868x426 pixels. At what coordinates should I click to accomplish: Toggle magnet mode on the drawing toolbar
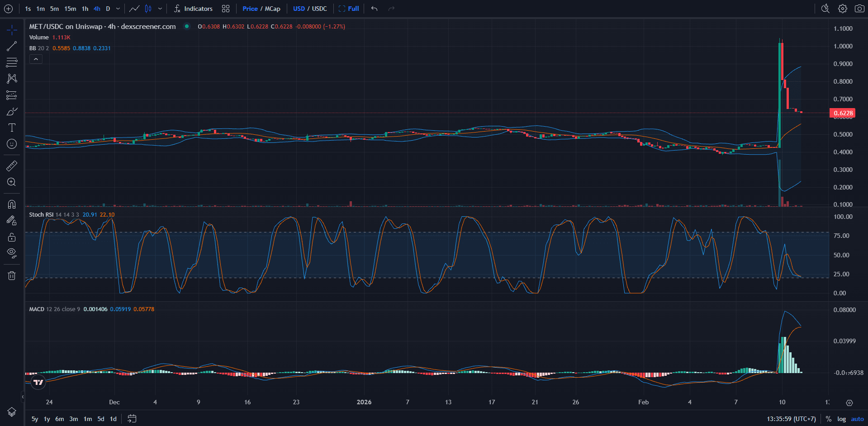[11, 204]
